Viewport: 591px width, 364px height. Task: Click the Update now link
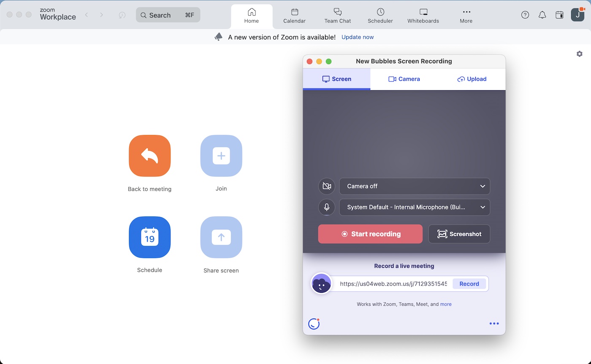coord(358,37)
